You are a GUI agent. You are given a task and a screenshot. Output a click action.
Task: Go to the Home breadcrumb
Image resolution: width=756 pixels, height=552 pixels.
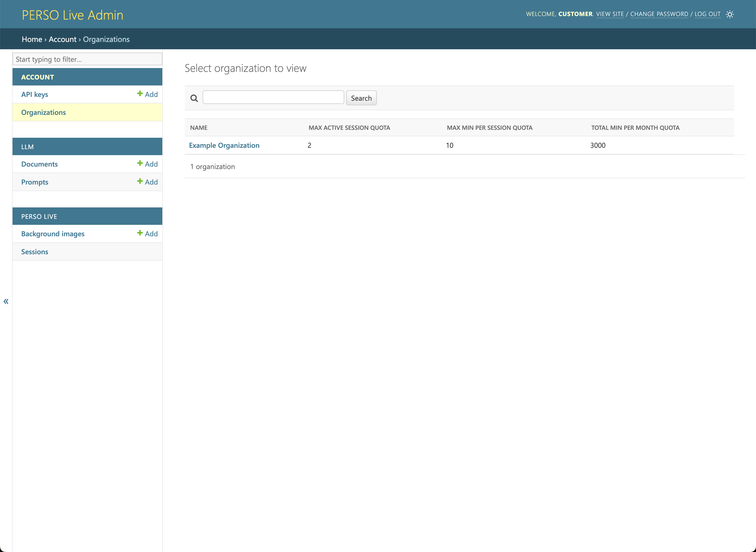pyautogui.click(x=32, y=39)
